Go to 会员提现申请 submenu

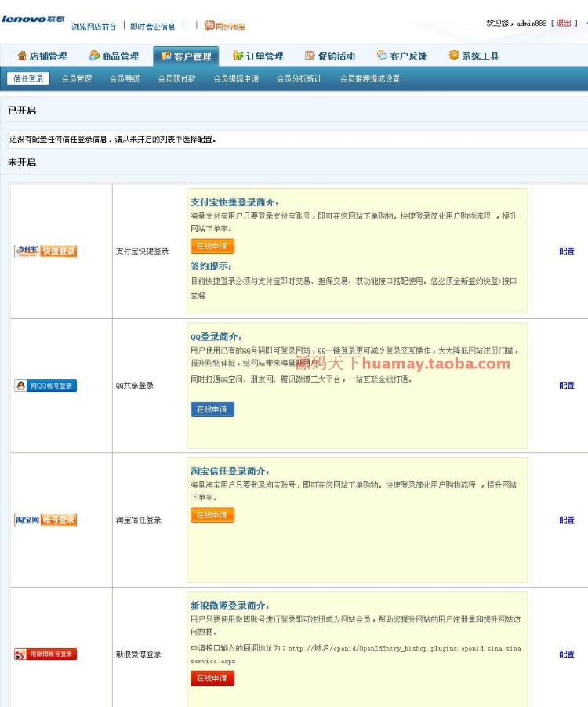coord(236,78)
